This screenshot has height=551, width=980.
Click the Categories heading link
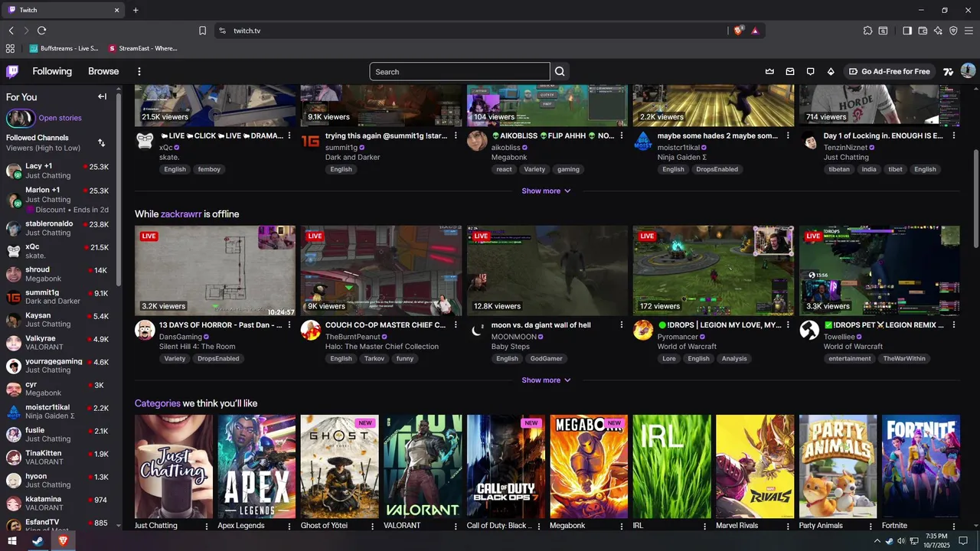[158, 403]
